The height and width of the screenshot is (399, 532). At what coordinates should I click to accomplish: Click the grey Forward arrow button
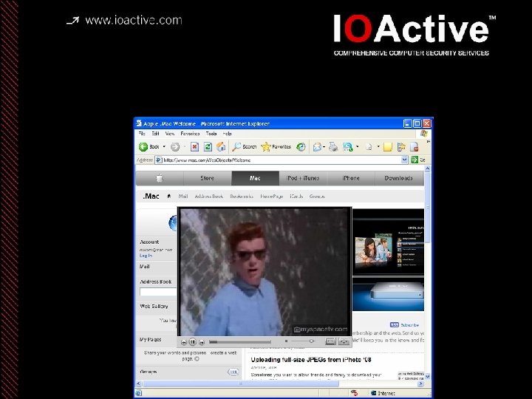(175, 147)
